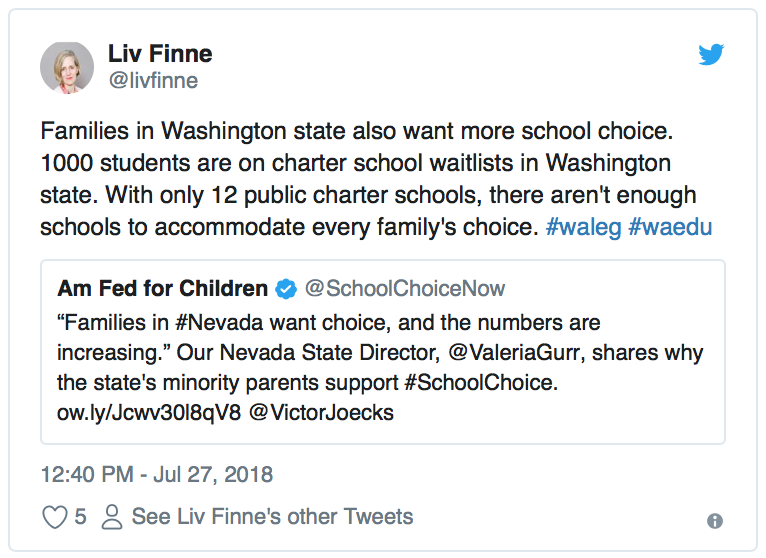Like the tweet with the heart icon
This screenshot has height=558, width=766.
(55, 517)
